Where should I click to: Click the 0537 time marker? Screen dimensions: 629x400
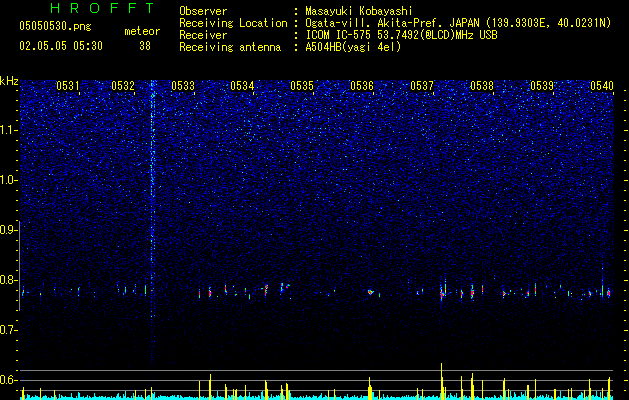click(422, 86)
